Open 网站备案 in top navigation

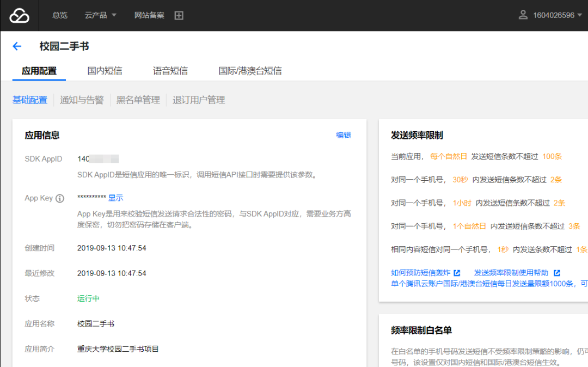(149, 15)
